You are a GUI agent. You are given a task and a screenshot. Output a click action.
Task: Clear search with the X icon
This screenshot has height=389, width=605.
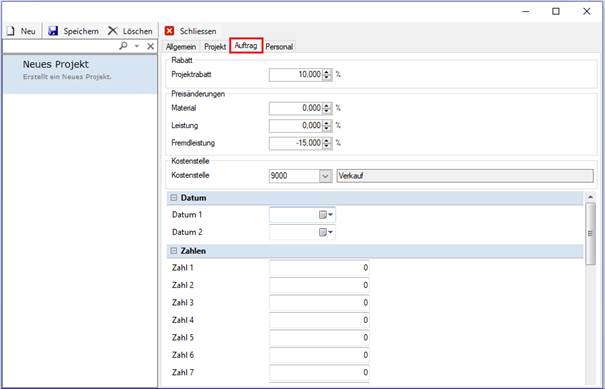pyautogui.click(x=150, y=46)
